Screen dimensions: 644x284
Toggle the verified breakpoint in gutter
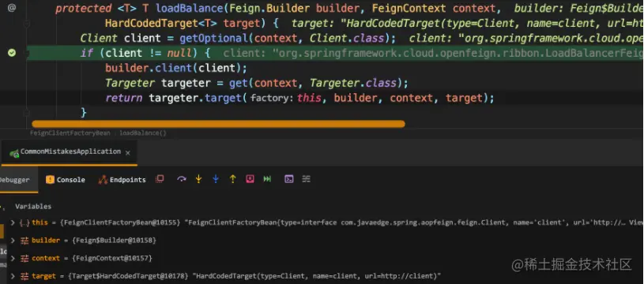click(12, 53)
